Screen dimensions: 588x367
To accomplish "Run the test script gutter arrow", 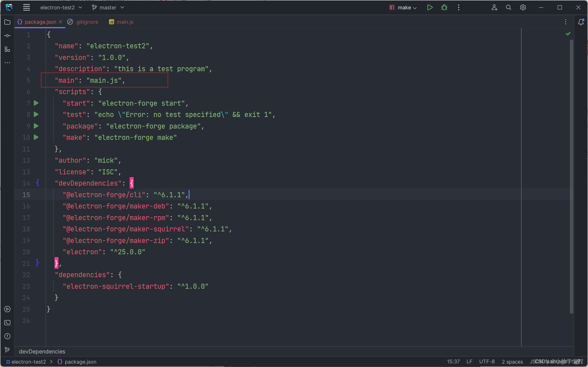I will 36,114.
